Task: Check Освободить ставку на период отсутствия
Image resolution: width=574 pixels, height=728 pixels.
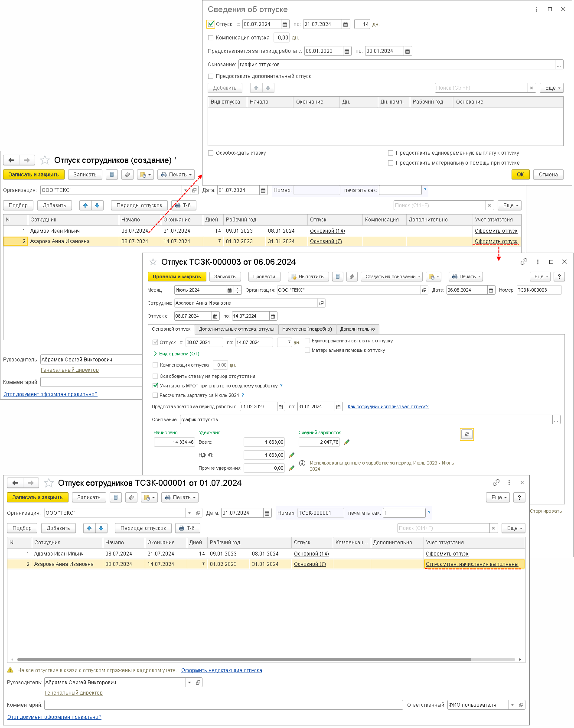Action: pos(155,376)
